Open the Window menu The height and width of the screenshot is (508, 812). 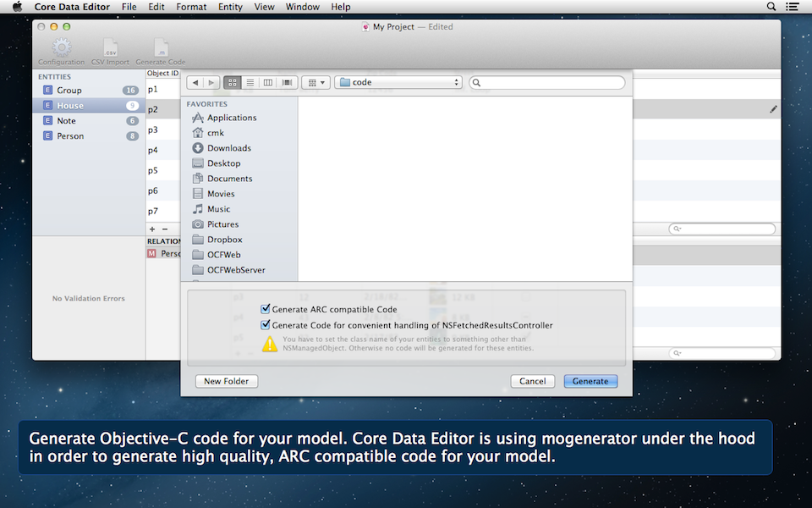coord(303,7)
